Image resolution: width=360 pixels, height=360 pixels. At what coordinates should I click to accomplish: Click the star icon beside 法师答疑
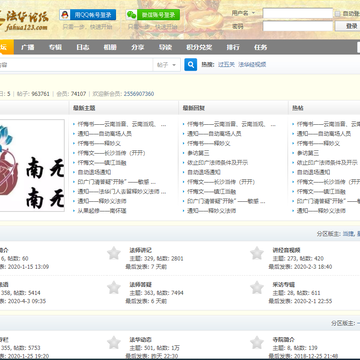[114, 288]
